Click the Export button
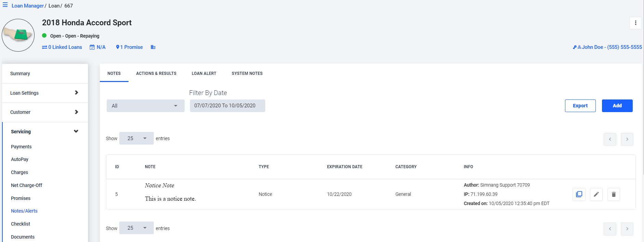 point(580,106)
